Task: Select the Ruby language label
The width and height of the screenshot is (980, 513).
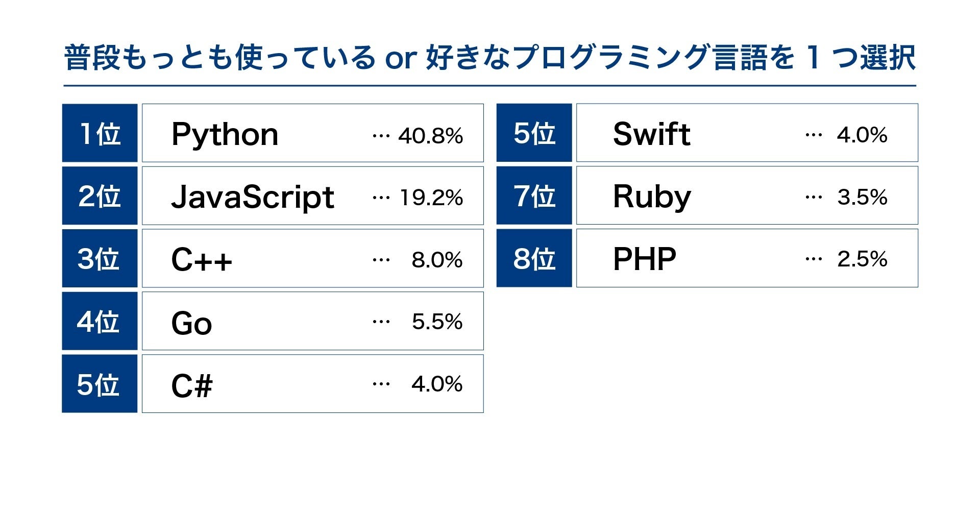Action: (x=652, y=197)
